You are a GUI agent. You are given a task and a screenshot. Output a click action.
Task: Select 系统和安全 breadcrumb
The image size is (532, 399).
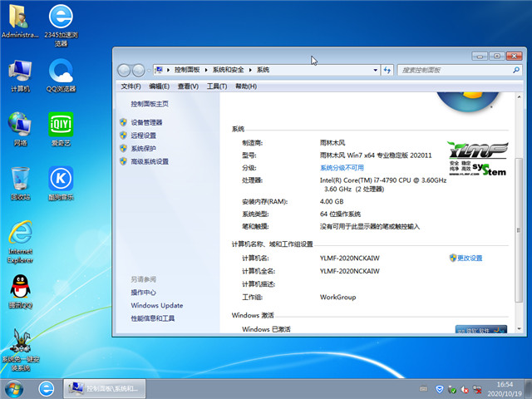coord(228,70)
